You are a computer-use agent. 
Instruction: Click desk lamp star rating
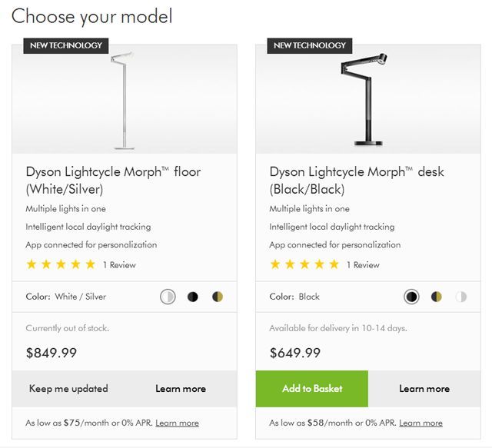(304, 264)
